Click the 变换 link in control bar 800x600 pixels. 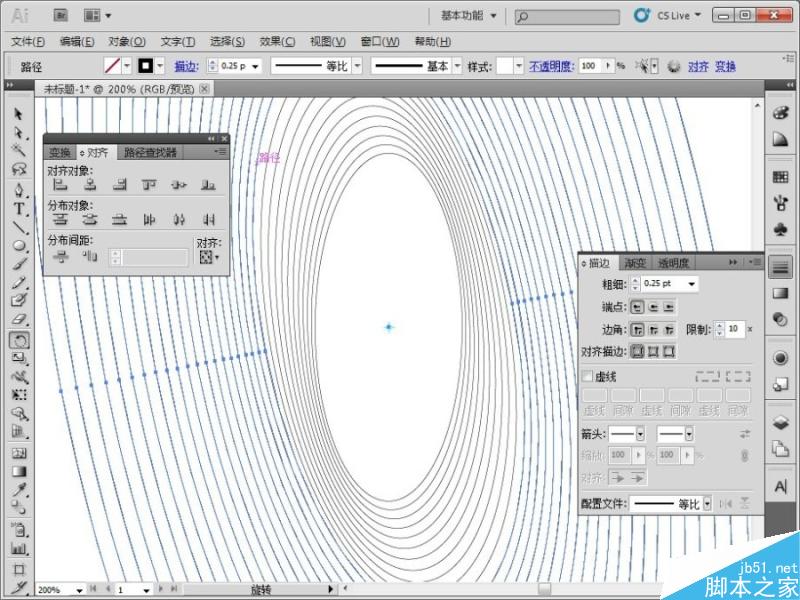pyautogui.click(x=725, y=66)
